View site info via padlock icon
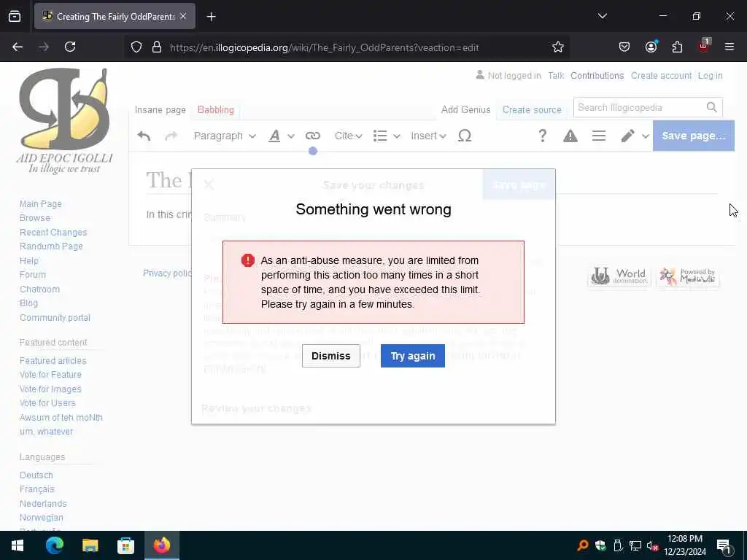747x560 pixels. point(157,47)
